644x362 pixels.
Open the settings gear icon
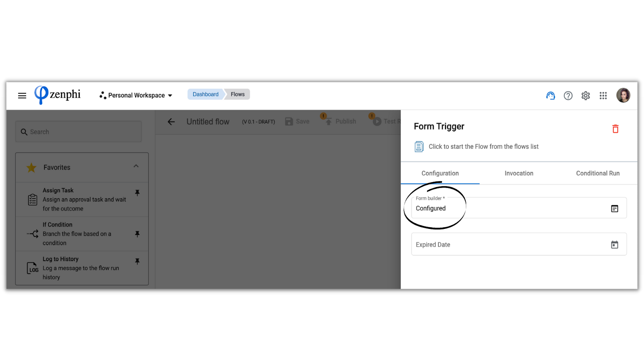tap(586, 96)
